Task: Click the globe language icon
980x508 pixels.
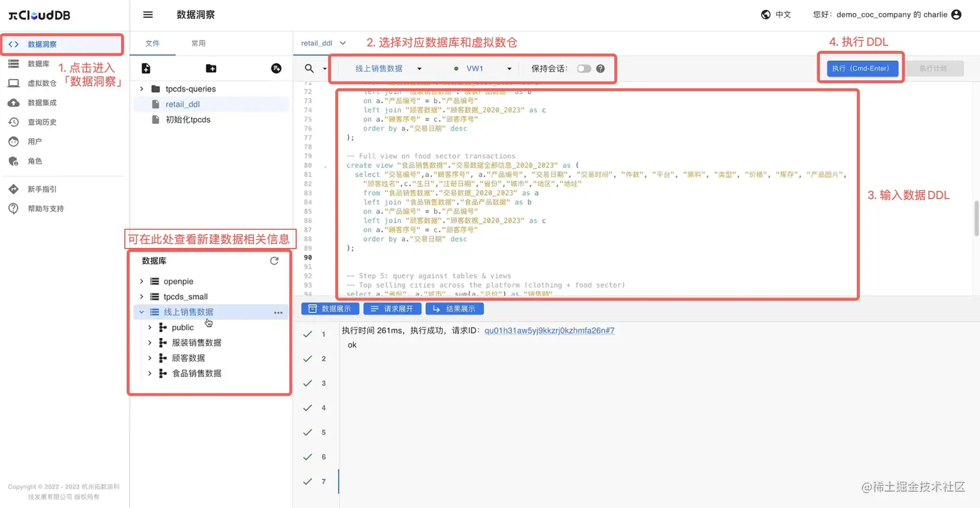Action: 765,14
